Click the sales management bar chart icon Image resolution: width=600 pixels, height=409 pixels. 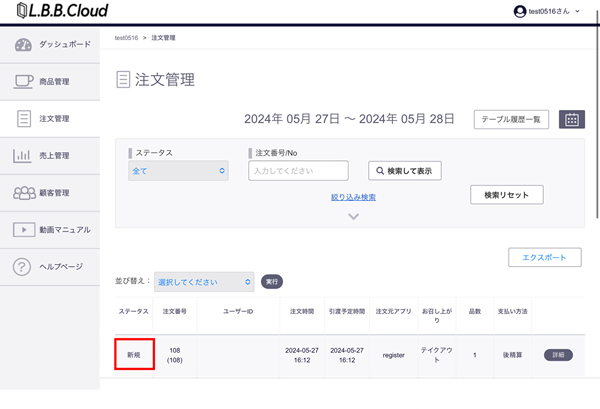click(x=23, y=155)
